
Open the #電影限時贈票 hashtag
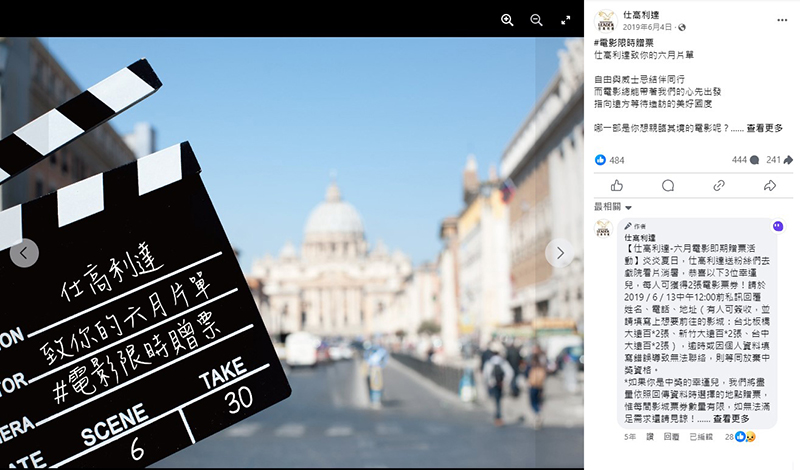623,43
